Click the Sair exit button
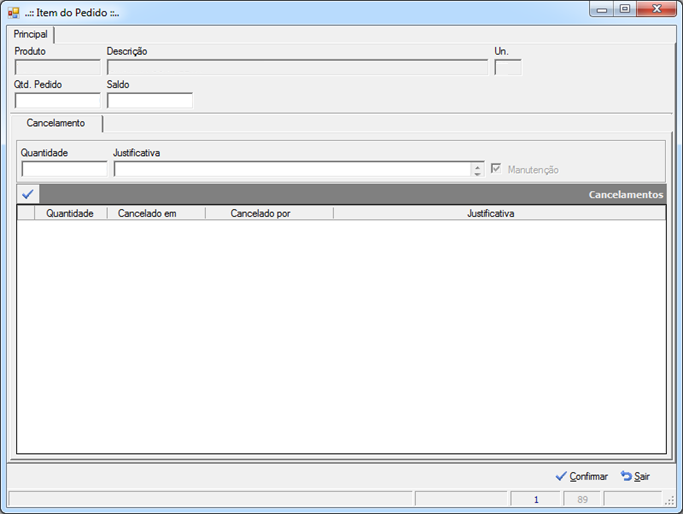The width and height of the screenshot is (683, 514). coord(636,476)
